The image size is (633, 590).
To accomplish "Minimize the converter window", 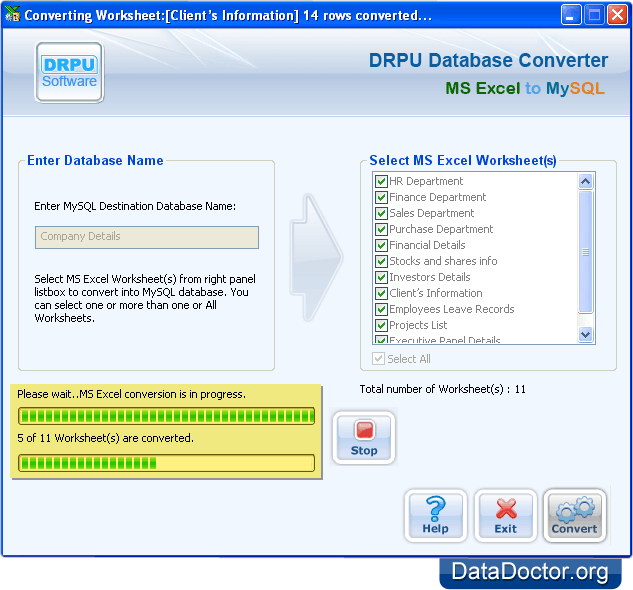I will coord(571,15).
